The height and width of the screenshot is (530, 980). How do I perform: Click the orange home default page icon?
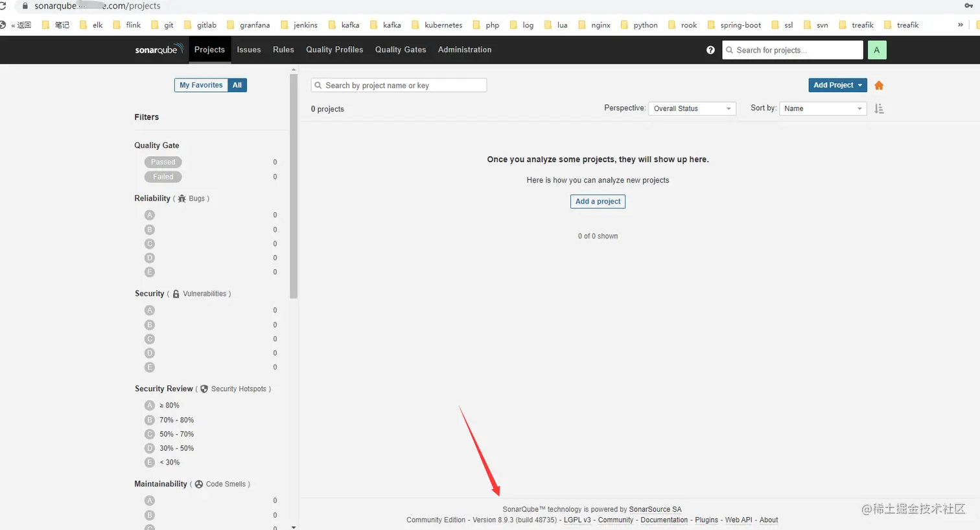879,86
